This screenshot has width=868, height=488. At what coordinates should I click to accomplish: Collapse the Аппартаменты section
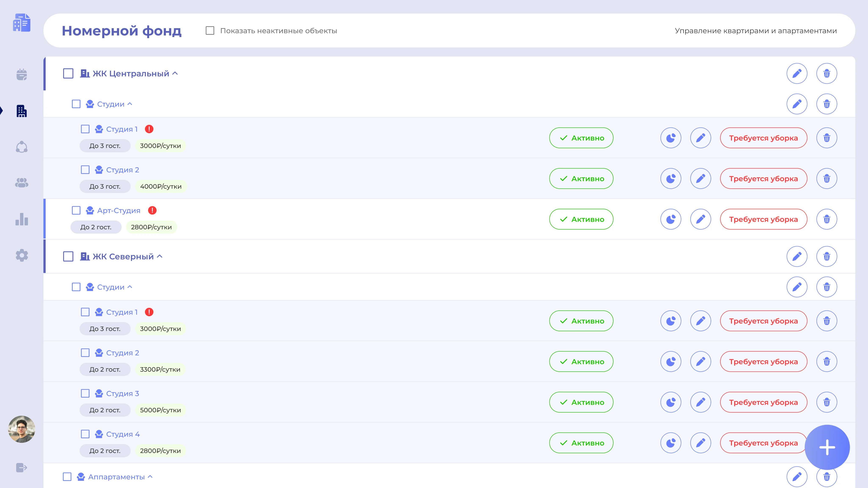coord(150,477)
